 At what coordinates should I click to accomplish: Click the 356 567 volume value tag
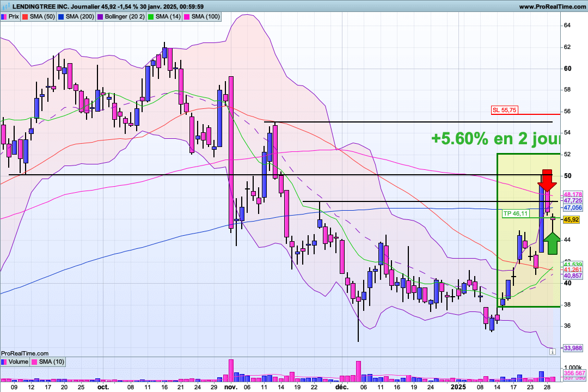click(574, 373)
